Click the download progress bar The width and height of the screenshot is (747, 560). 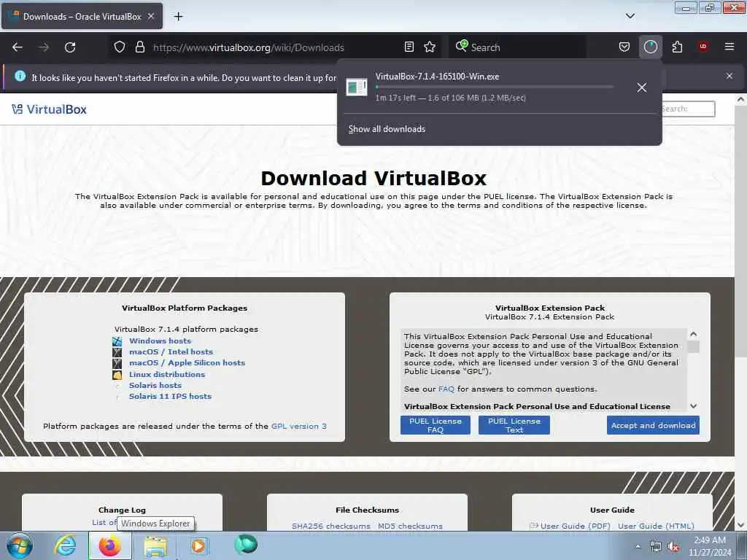click(495, 87)
